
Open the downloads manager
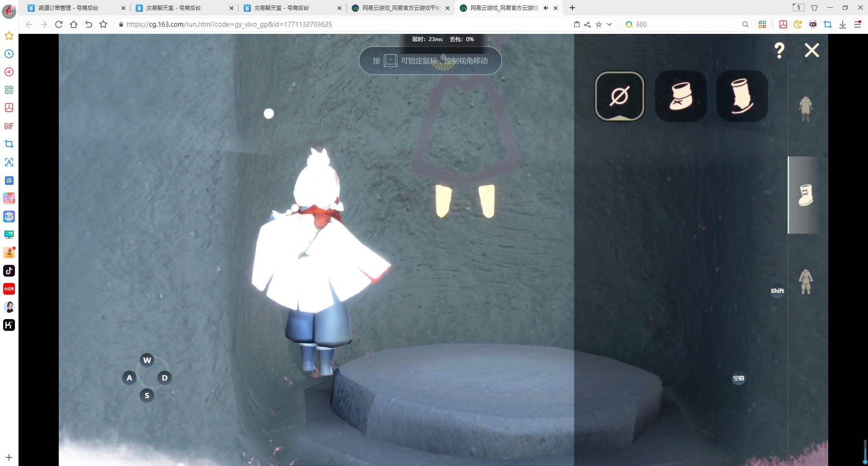(x=843, y=24)
